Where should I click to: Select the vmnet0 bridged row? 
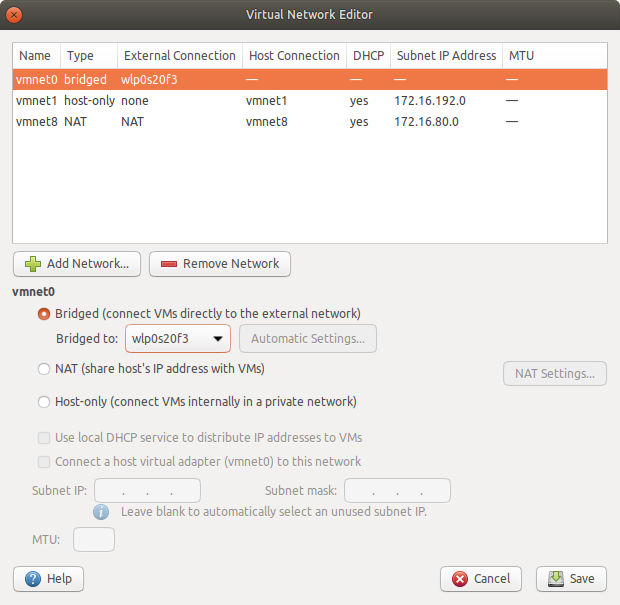coord(200,80)
